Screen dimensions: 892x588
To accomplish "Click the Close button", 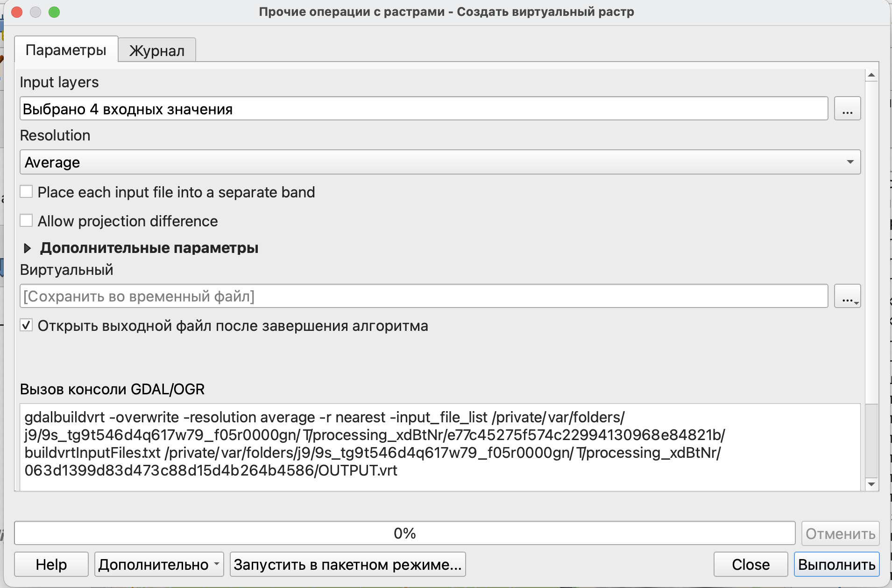I will (750, 564).
